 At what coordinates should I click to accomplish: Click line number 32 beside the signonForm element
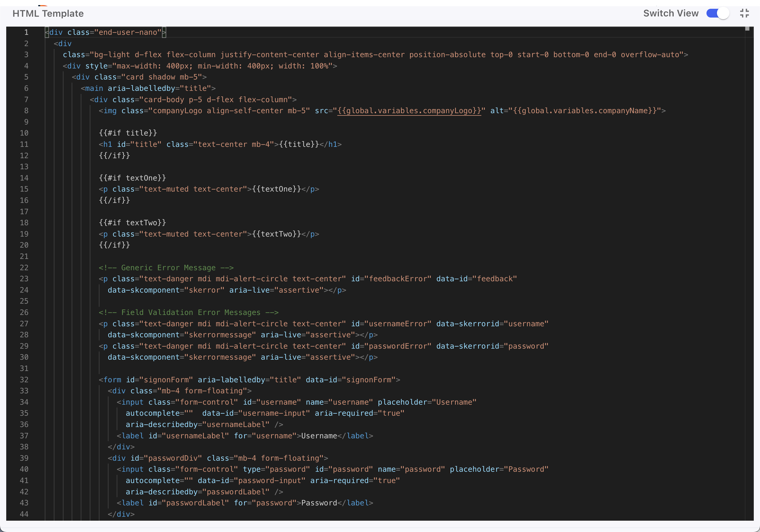pyautogui.click(x=24, y=379)
